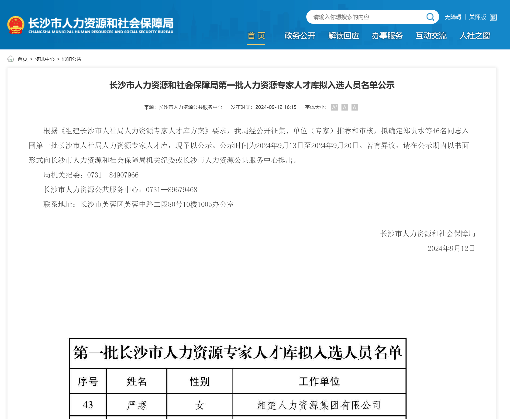Image resolution: width=510 pixels, height=420 pixels.
Task: Open the 办事服务 menu
Action: point(387,36)
